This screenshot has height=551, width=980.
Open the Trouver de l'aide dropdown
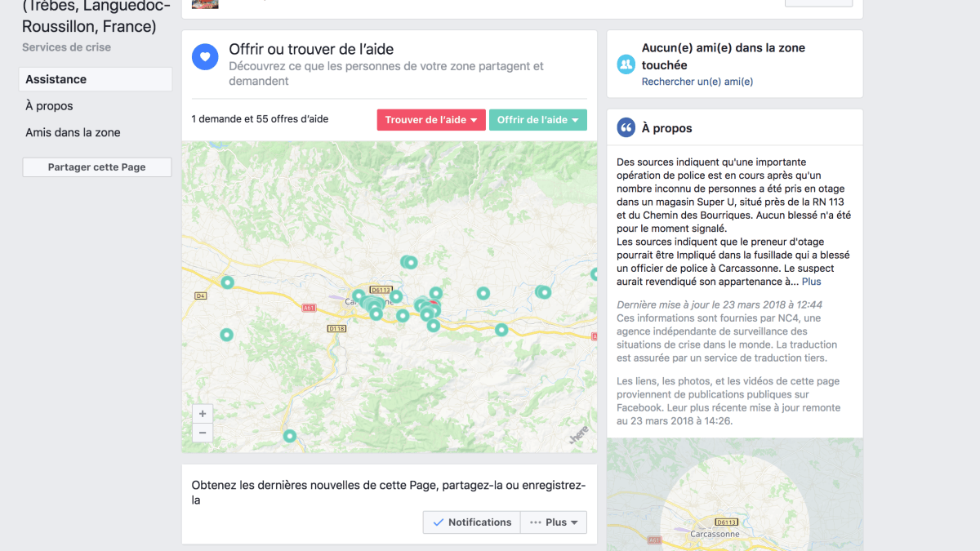[x=431, y=120]
